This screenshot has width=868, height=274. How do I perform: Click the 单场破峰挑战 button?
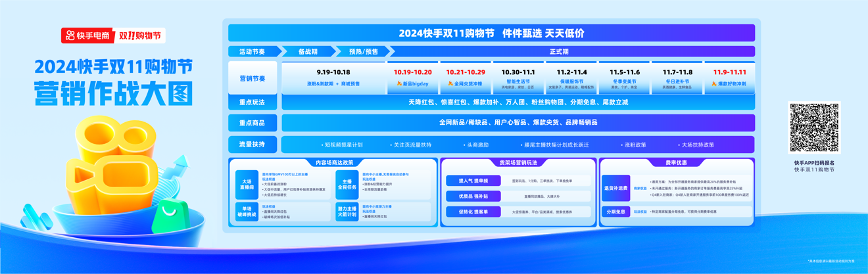(247, 212)
